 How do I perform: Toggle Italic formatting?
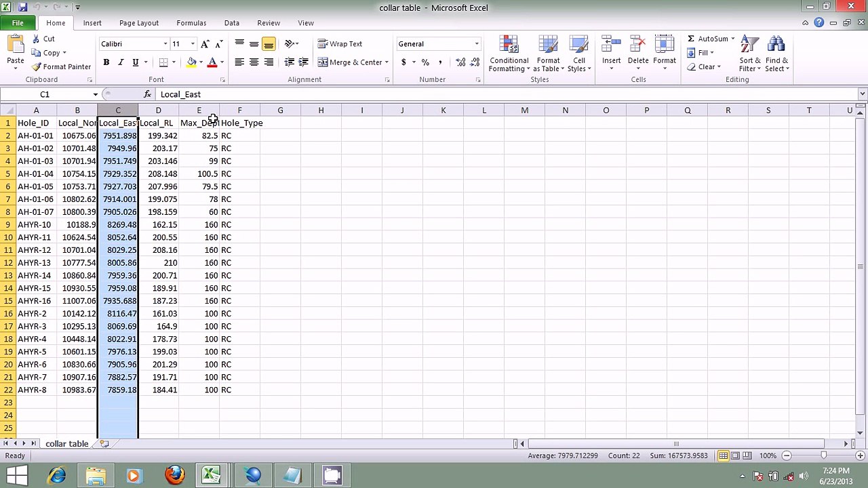pos(121,62)
